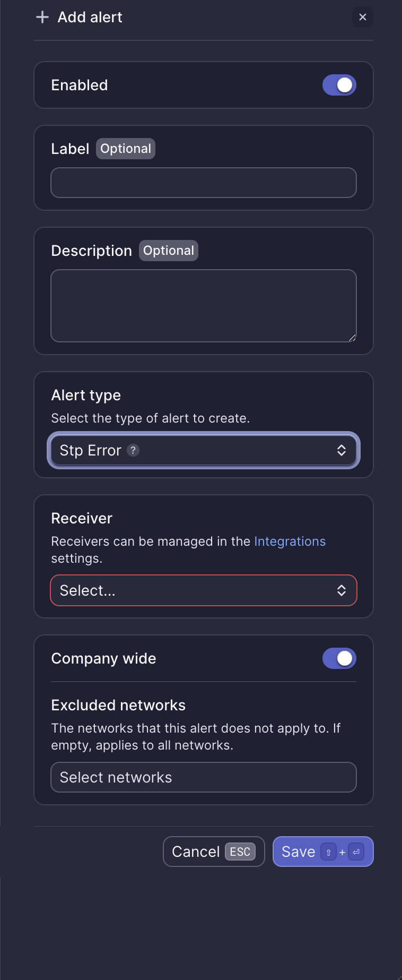Disable the Enabled toggle
This screenshot has width=402, height=980.
tap(339, 85)
